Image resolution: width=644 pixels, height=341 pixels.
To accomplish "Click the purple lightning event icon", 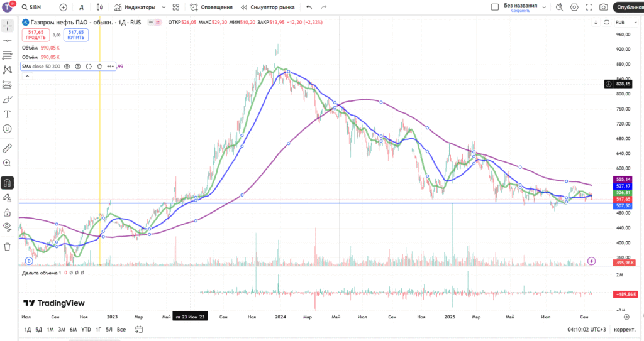I will tap(591, 261).
